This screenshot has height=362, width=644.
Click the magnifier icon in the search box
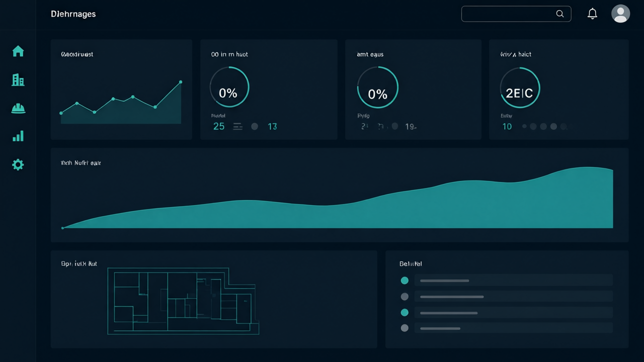[560, 14]
